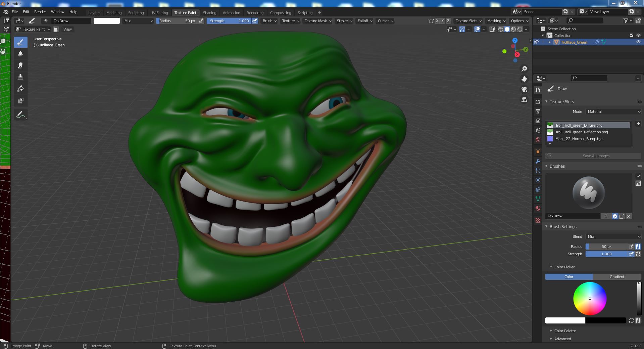
Task: Open the viewport View menu
Action: click(67, 29)
